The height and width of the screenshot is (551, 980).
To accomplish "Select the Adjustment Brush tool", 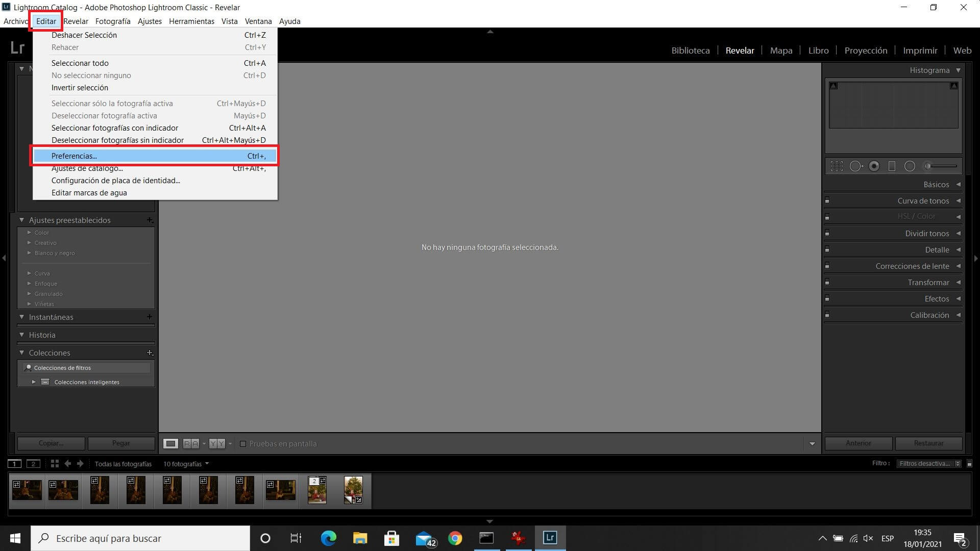I will pos(941,166).
